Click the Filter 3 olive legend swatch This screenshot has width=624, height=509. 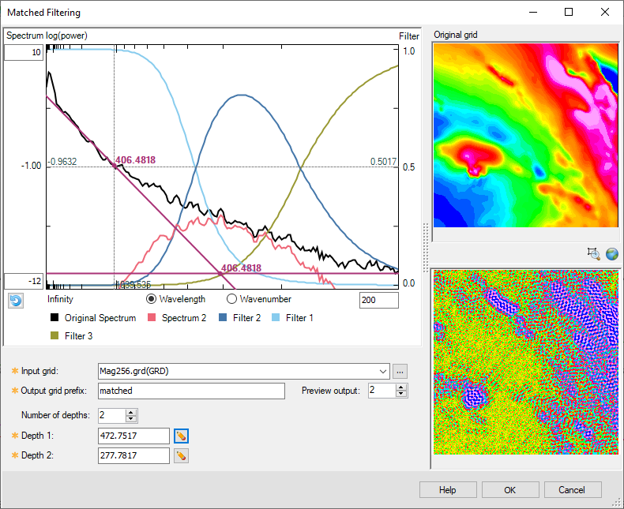click(x=55, y=336)
